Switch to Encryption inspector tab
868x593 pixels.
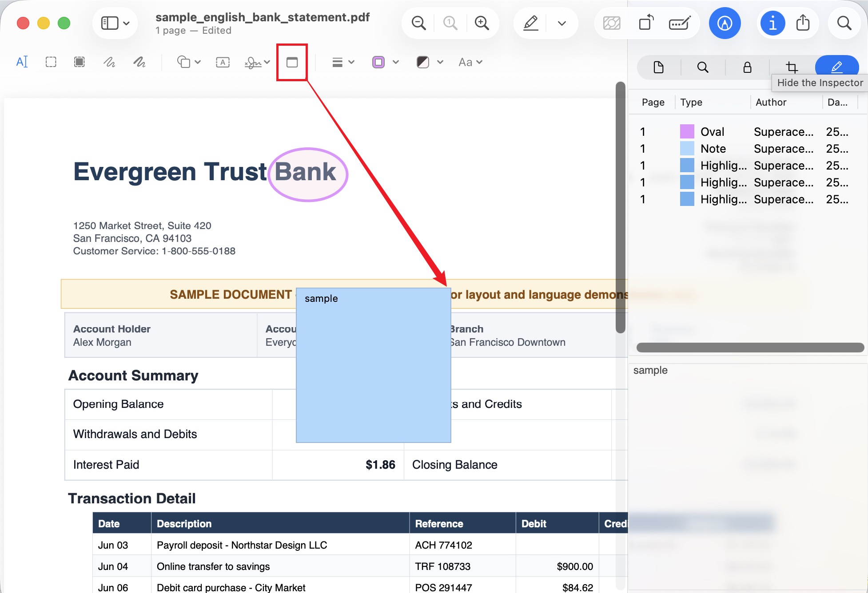point(748,67)
